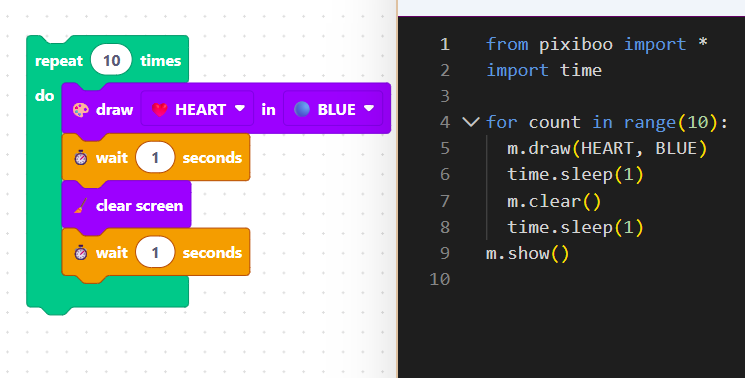The image size is (745, 378).
Task: Select the 'repeat' label on green block
Action: 59,61
